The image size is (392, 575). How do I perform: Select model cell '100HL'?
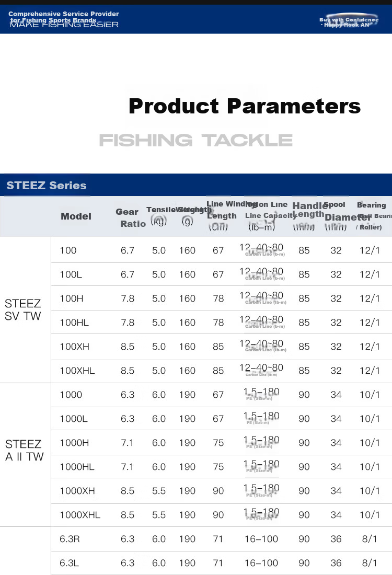(x=74, y=323)
